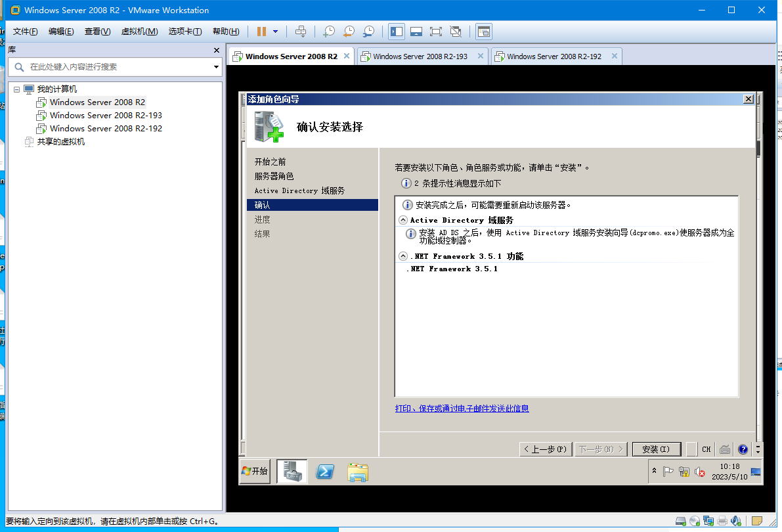This screenshot has width=782, height=532.
Task: Launch PowerShell from the guest taskbar
Action: click(324, 471)
